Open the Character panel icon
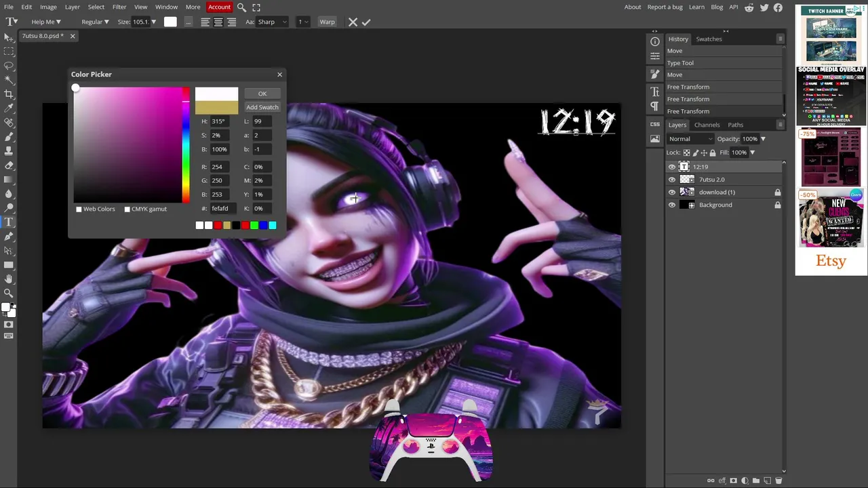868x488 pixels. coord(655,91)
